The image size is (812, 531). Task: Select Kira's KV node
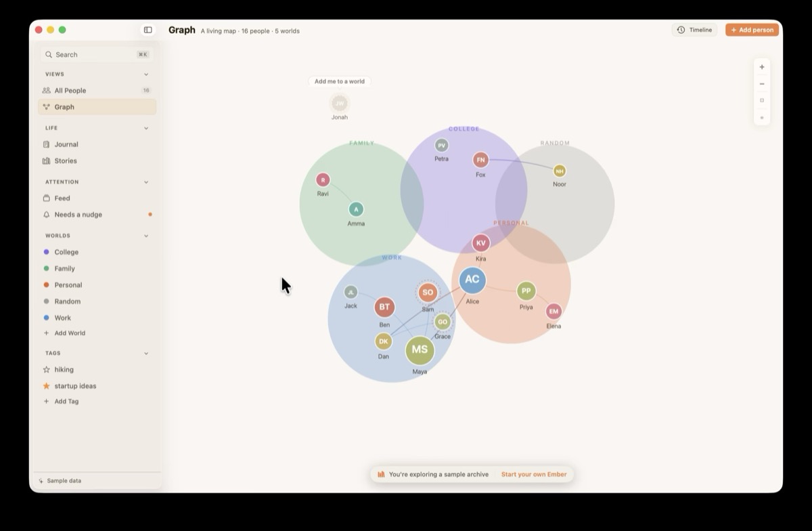(x=480, y=243)
